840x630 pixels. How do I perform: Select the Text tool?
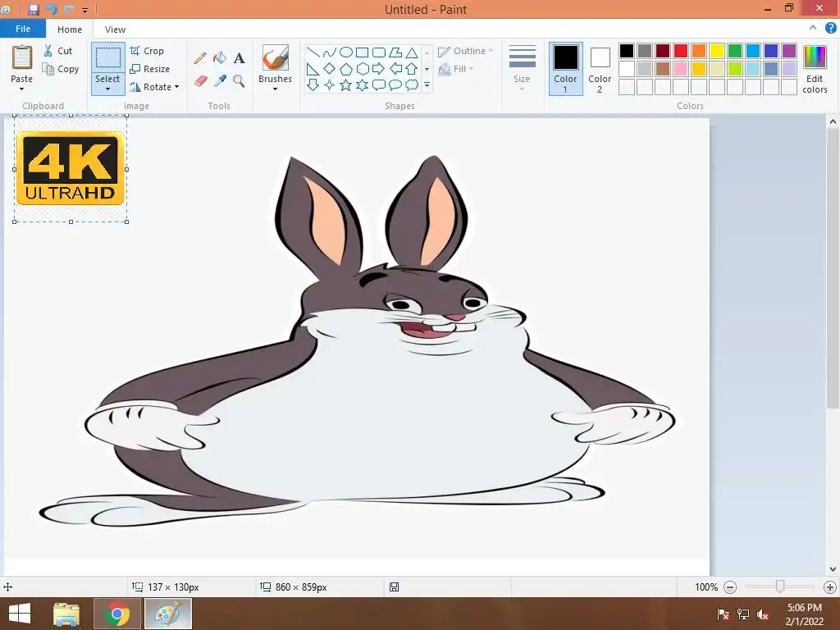[x=239, y=58]
